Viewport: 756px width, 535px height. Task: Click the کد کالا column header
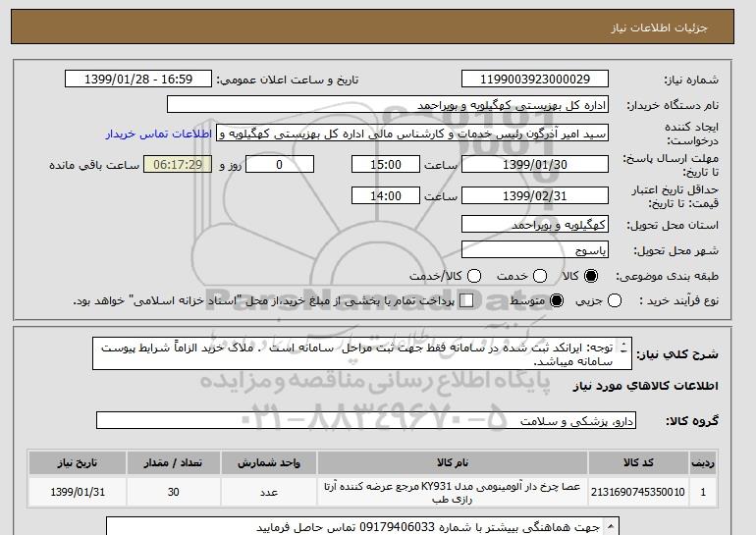[x=638, y=462]
